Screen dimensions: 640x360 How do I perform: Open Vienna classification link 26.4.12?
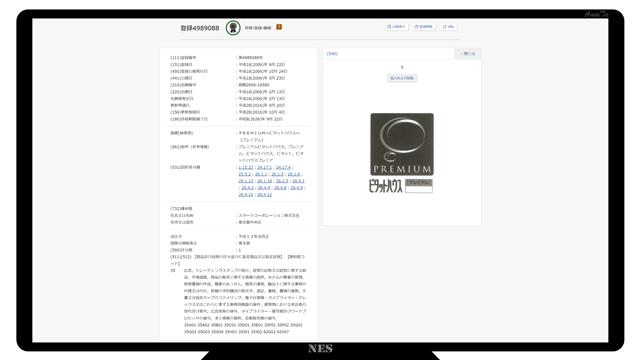coord(264,195)
